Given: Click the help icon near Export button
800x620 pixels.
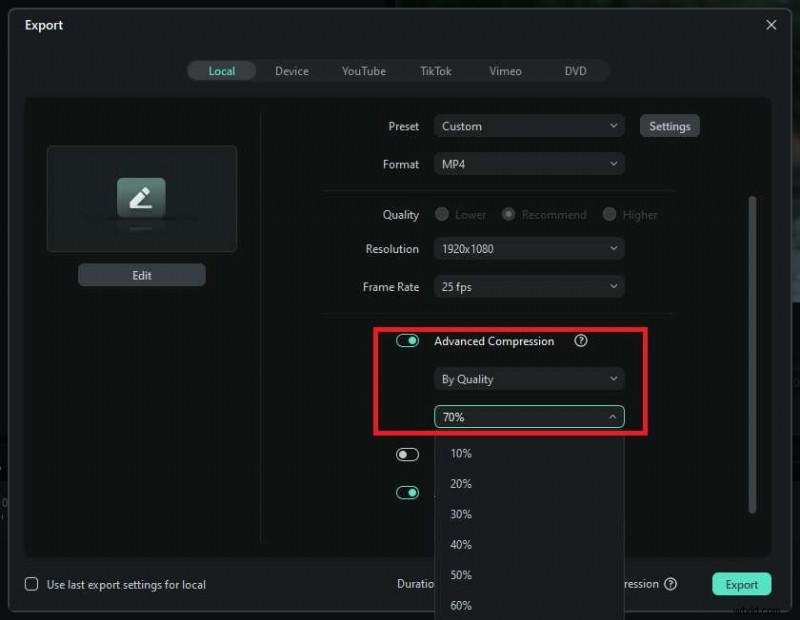Looking at the screenshot, I should pyautogui.click(x=671, y=584).
